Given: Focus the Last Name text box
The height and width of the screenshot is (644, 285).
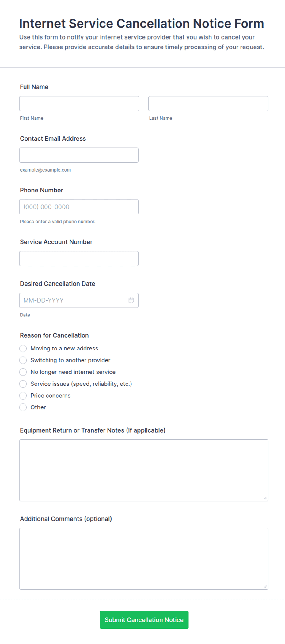Looking at the screenshot, I should point(208,104).
